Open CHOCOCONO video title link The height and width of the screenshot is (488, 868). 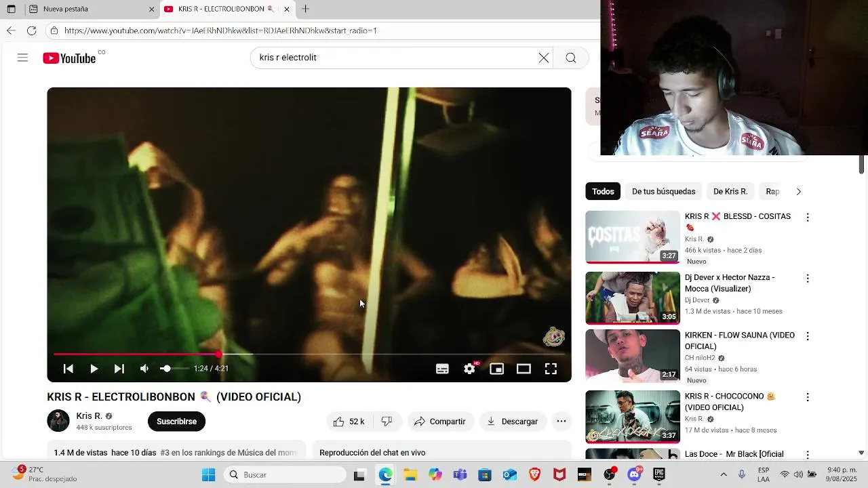click(730, 402)
